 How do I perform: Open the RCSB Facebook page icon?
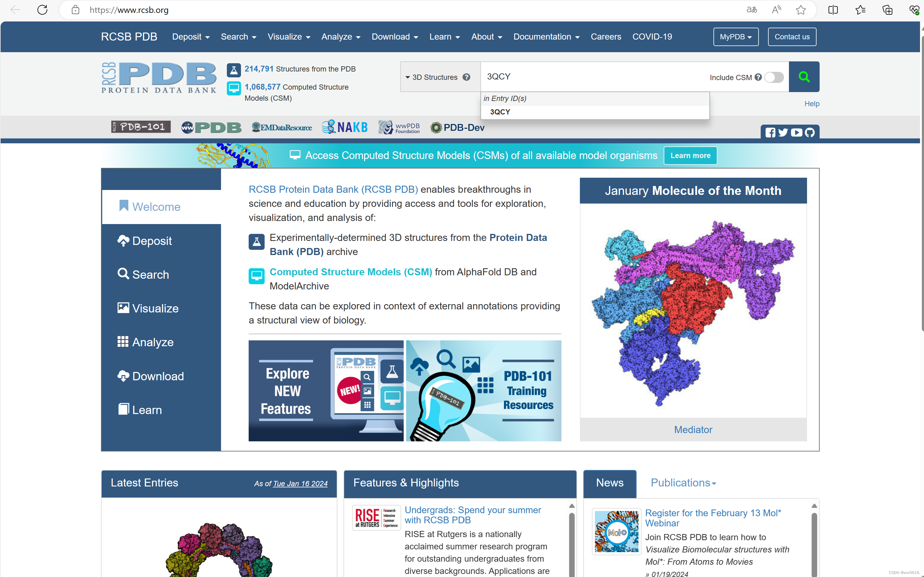pyautogui.click(x=770, y=132)
